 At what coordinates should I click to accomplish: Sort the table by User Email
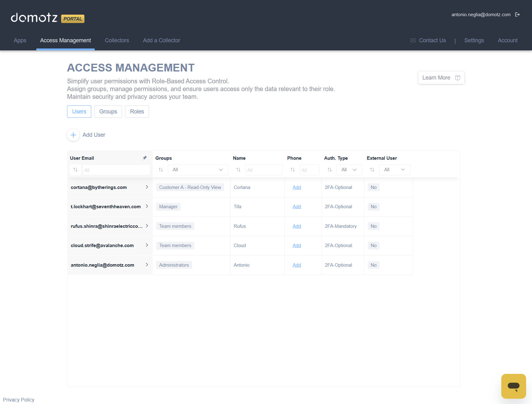[x=75, y=170]
